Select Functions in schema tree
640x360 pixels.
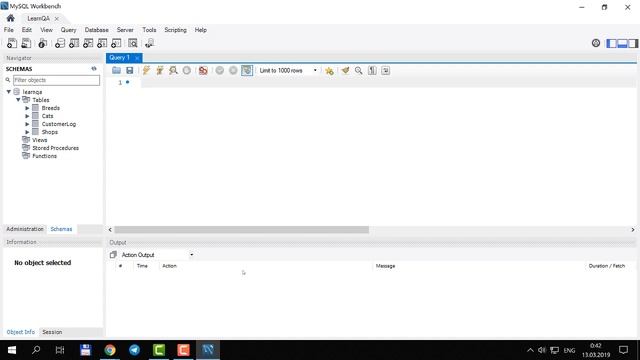44,156
